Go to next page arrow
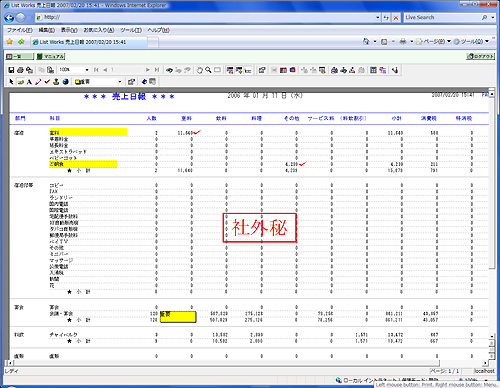Viewport: 500px width, 388px height. point(148,70)
